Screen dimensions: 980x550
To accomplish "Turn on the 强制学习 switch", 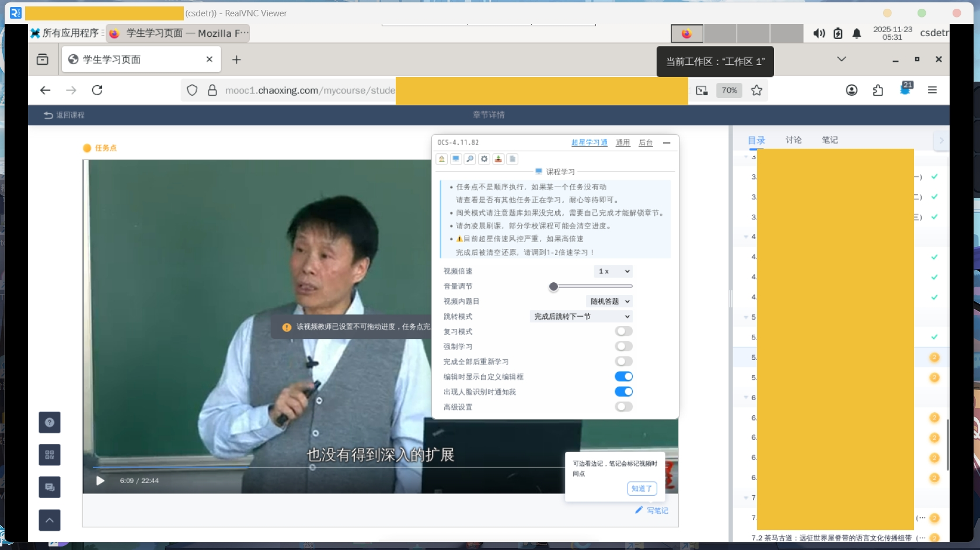I will pyautogui.click(x=623, y=346).
